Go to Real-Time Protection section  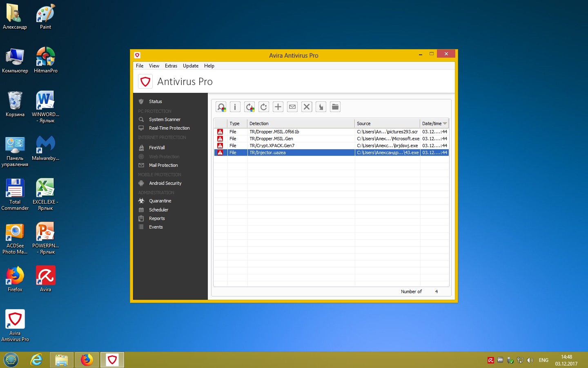pyautogui.click(x=169, y=128)
